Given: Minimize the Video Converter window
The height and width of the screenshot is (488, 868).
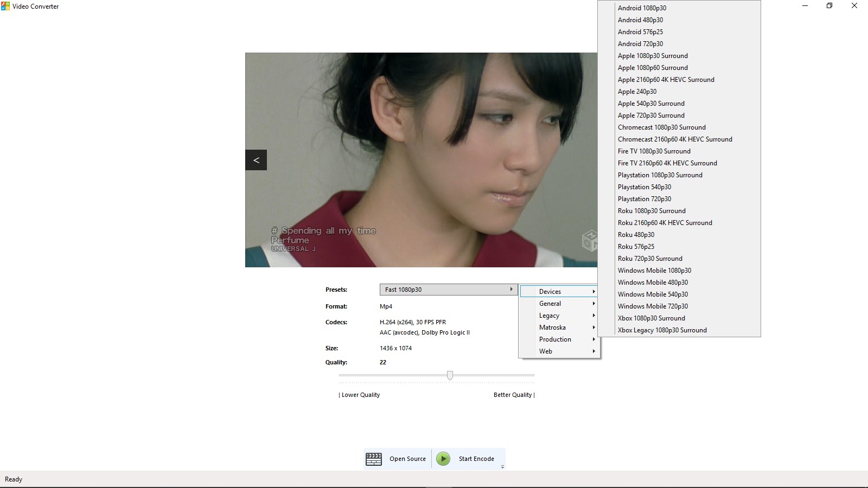Looking at the screenshot, I should click(805, 6).
